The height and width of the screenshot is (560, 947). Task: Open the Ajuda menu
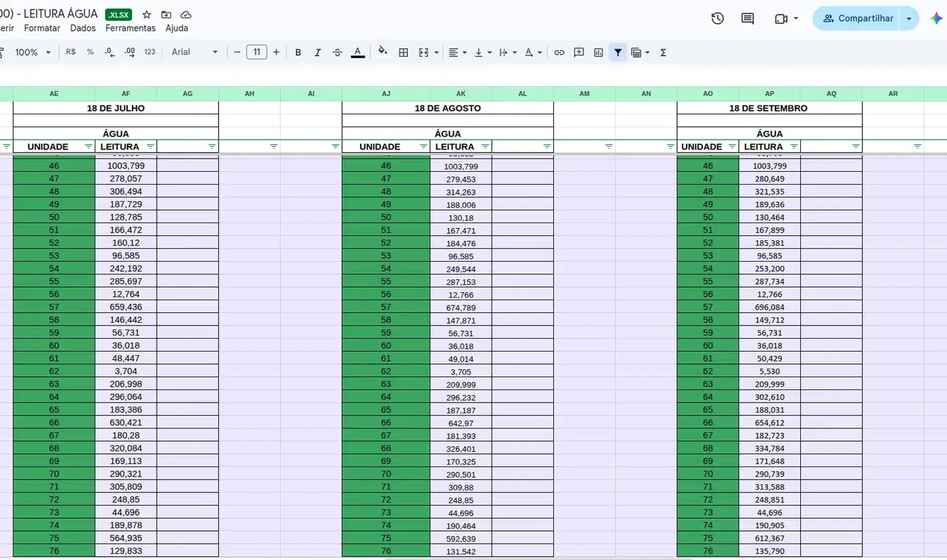coord(177,28)
